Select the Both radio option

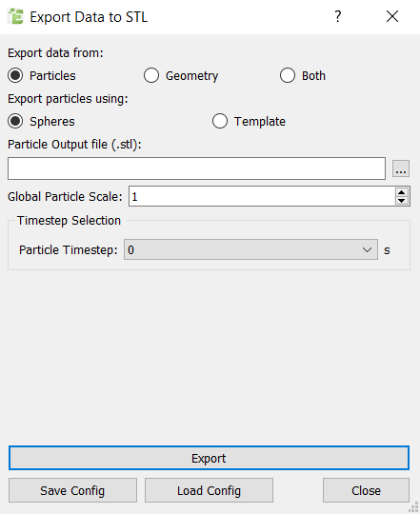288,75
